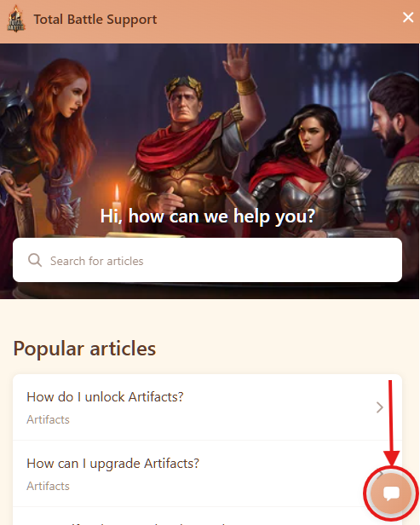Viewport: 420px width, 525px height.
Task: Open the partially visible third article row
Action: pyautogui.click(x=207, y=516)
